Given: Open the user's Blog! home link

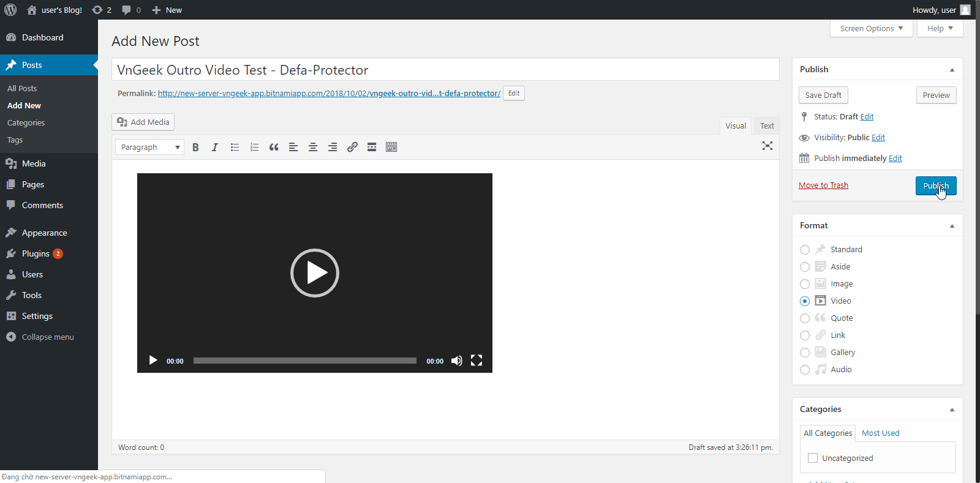Looking at the screenshot, I should tap(55, 10).
